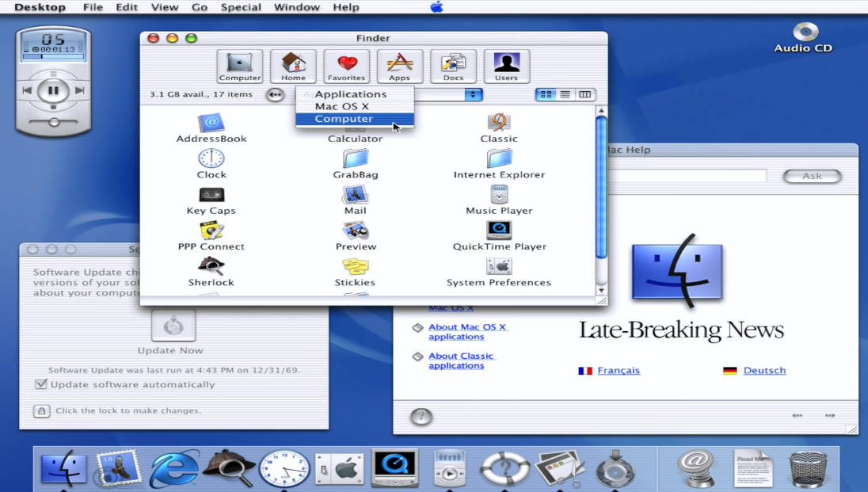Open the Special menu
The width and height of the screenshot is (868, 492).
(x=241, y=7)
